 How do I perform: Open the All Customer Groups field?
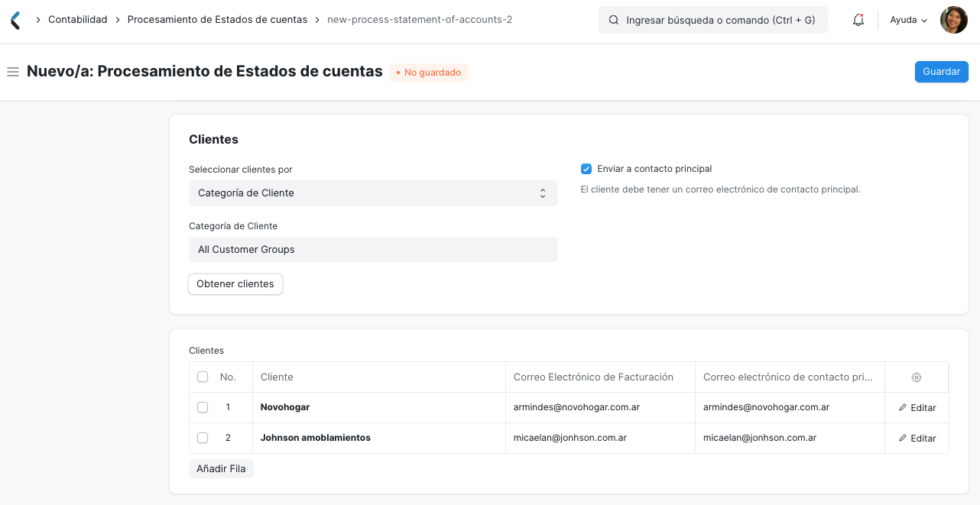pyautogui.click(x=373, y=249)
